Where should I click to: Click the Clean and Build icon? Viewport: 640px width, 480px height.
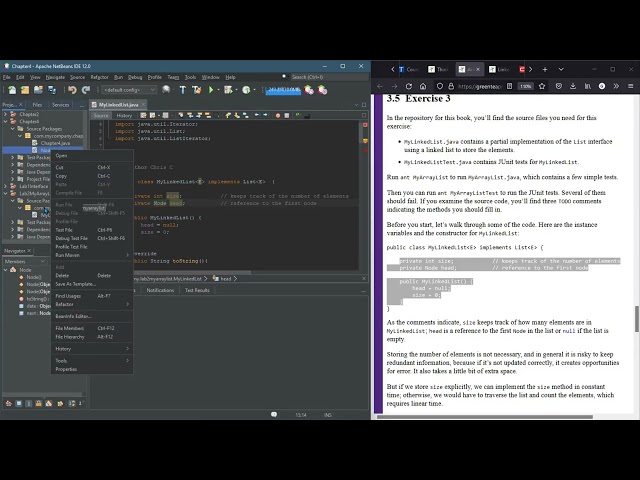(196, 90)
